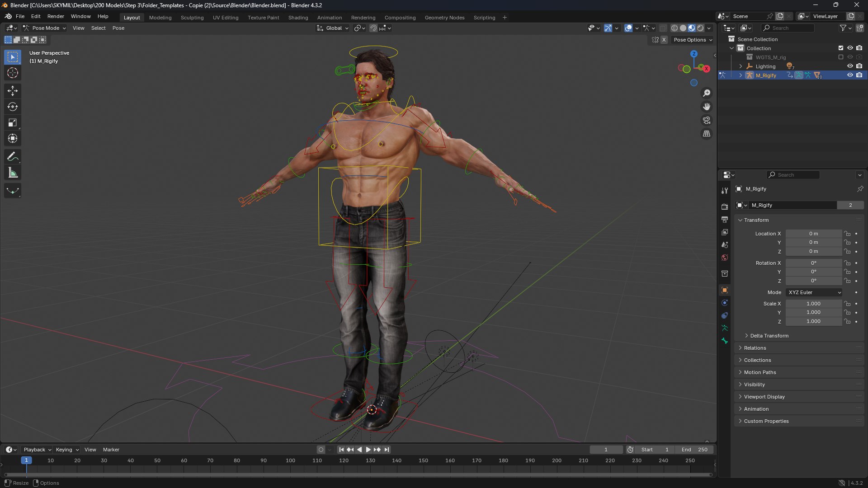Open the Render menu

tap(56, 16)
